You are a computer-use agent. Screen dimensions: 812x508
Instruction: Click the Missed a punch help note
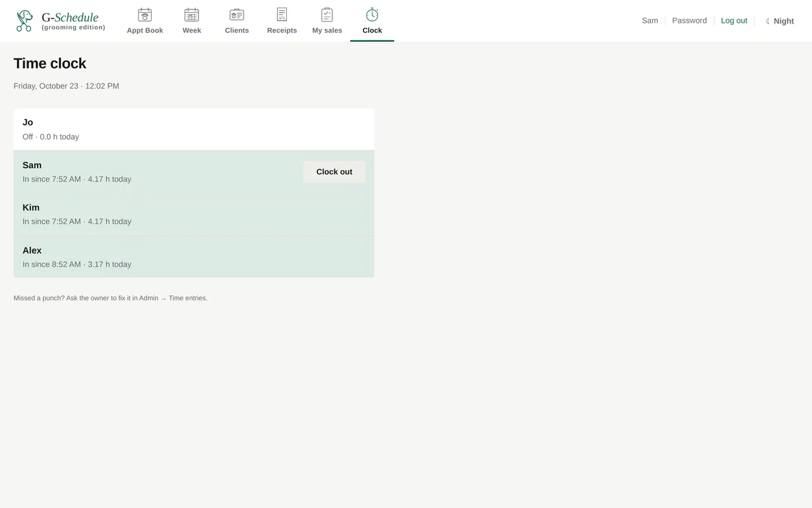pyautogui.click(x=110, y=298)
